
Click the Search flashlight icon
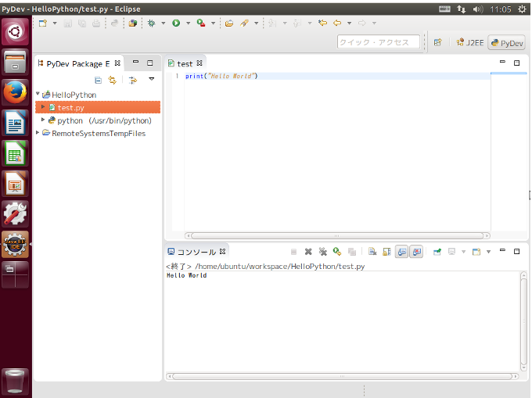point(244,23)
